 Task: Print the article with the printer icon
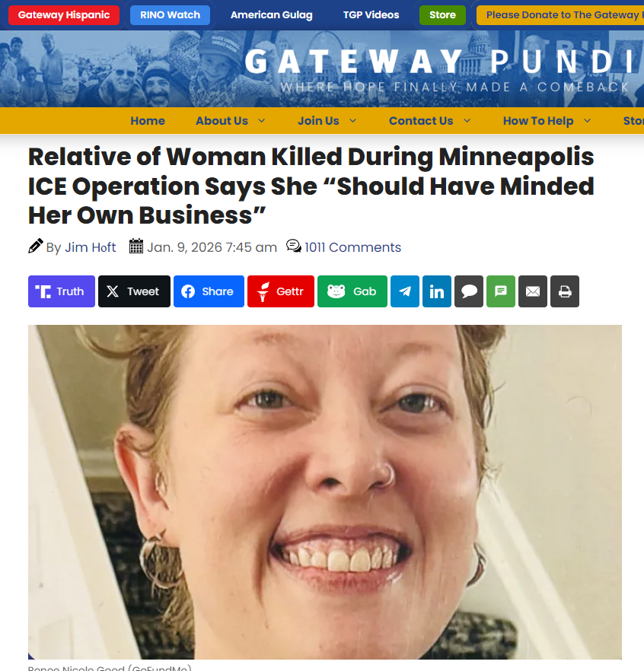[x=565, y=291]
